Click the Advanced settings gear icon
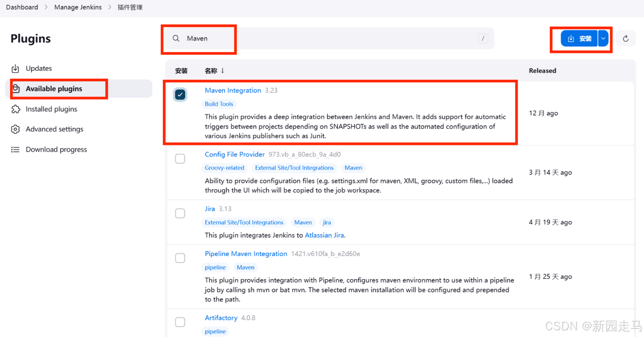This screenshot has height=337, width=644. click(15, 129)
